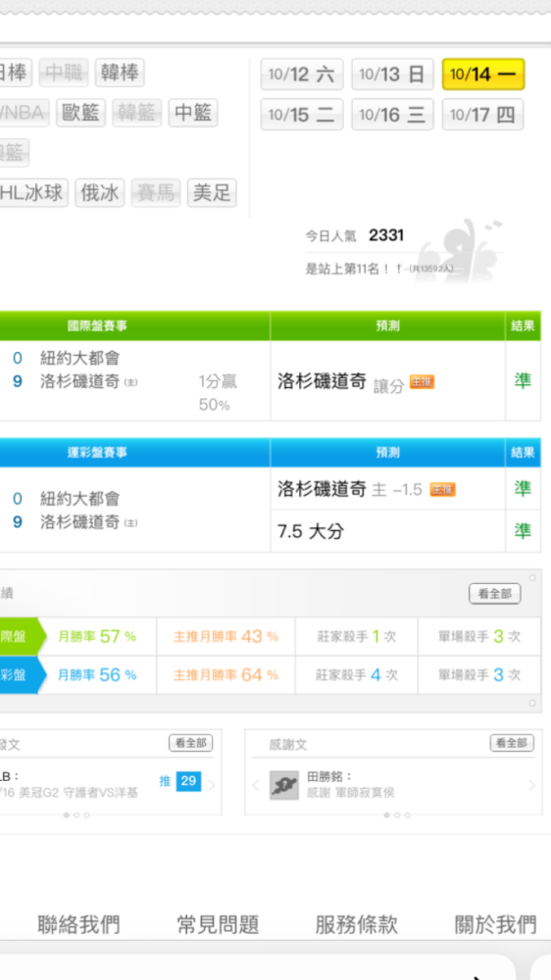Click 看全部 in 感謝文 panel
The height and width of the screenshot is (980, 551).
point(512,743)
